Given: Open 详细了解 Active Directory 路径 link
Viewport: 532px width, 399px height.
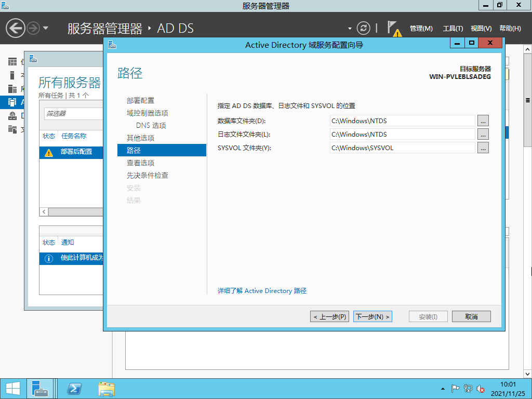Looking at the screenshot, I should click(262, 291).
